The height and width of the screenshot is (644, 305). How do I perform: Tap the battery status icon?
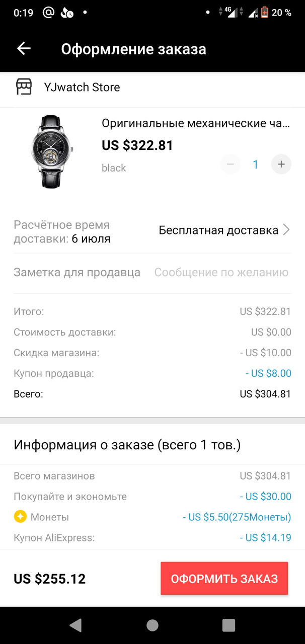point(264,13)
